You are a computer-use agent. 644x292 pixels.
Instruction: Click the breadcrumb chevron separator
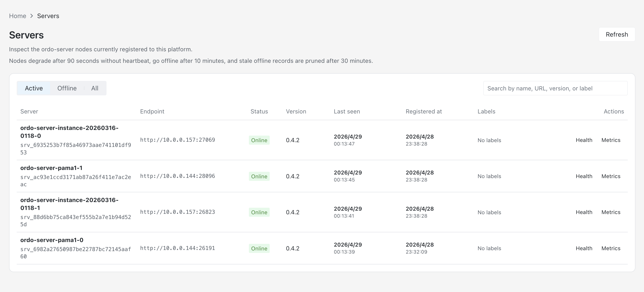coord(32,16)
